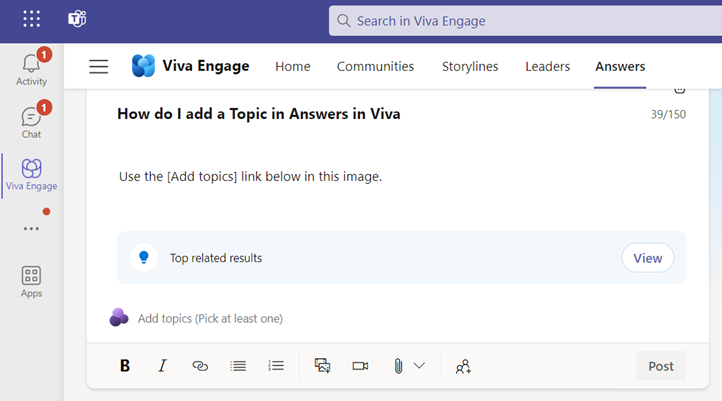This screenshot has width=722, height=401.
Task: Apply numbered list formatting
Action: pyautogui.click(x=276, y=366)
